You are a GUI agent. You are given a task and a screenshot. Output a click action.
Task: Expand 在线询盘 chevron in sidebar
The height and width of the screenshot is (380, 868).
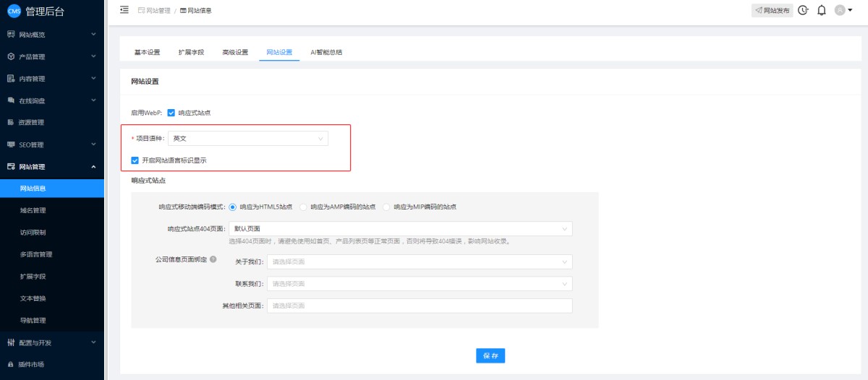click(x=93, y=100)
